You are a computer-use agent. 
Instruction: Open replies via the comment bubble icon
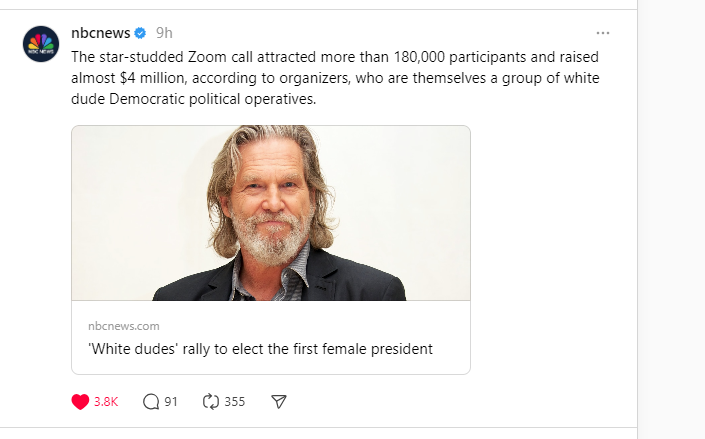click(x=151, y=401)
